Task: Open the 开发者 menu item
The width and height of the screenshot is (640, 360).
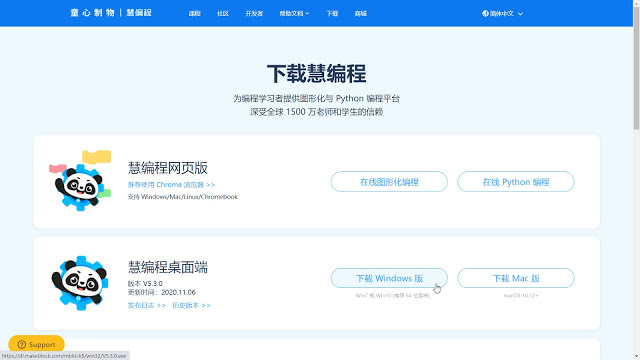Action: 254,13
